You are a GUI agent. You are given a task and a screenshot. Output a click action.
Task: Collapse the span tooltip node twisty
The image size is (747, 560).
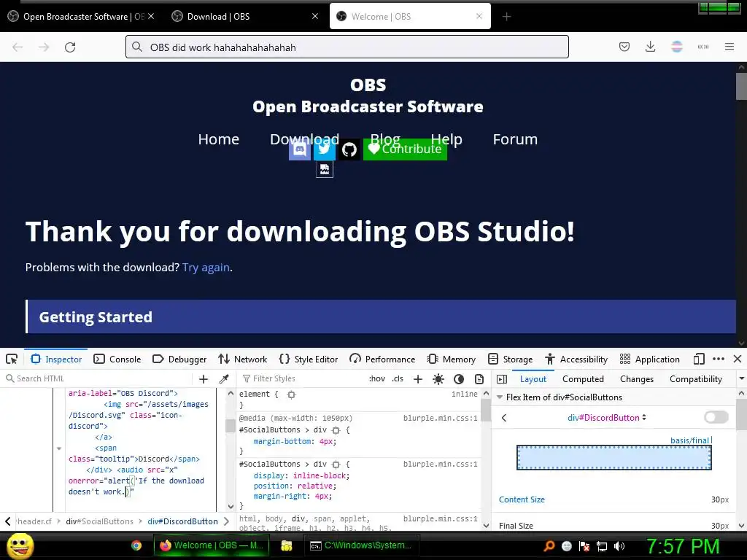click(59, 448)
